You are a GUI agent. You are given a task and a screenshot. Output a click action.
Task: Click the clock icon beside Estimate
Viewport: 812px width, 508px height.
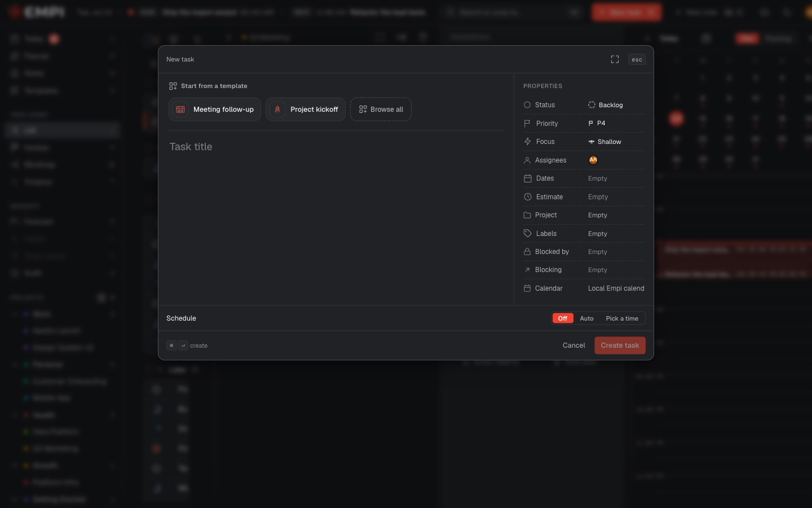pos(527,197)
